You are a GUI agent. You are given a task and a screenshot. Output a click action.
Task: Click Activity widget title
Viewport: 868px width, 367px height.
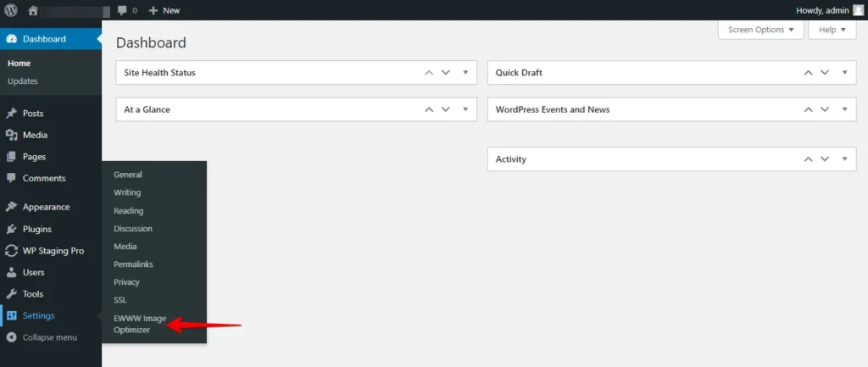(511, 158)
